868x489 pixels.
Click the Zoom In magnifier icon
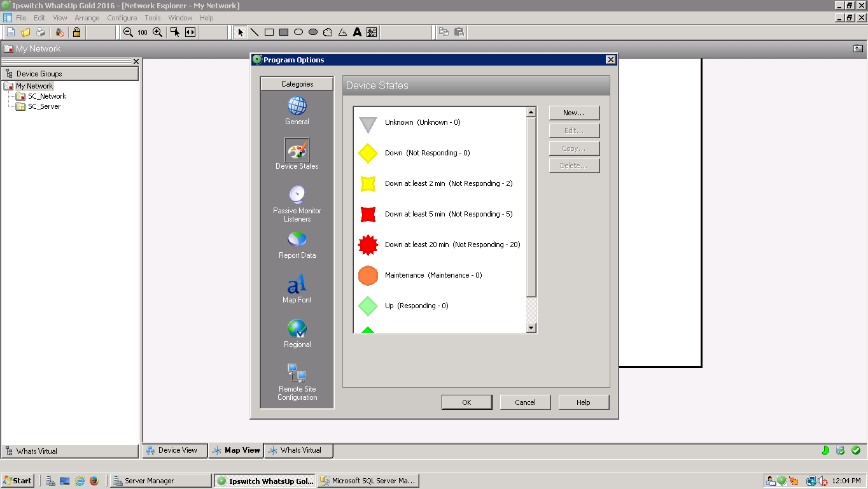[157, 32]
